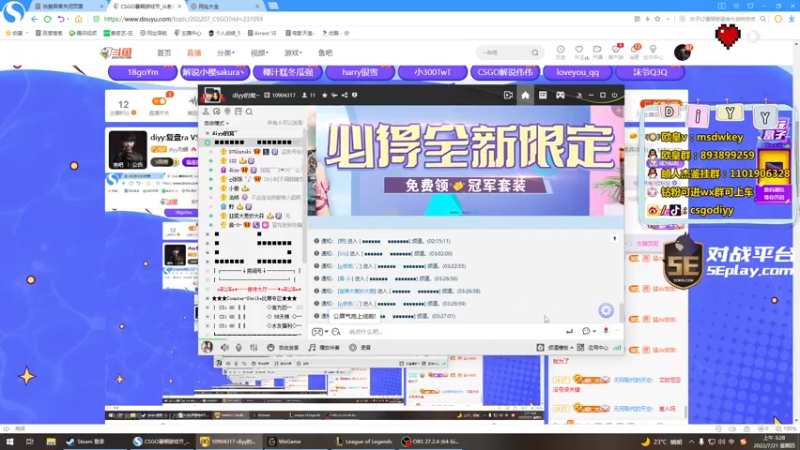Select streamer 18goYm button
800x450 pixels.
tap(143, 72)
